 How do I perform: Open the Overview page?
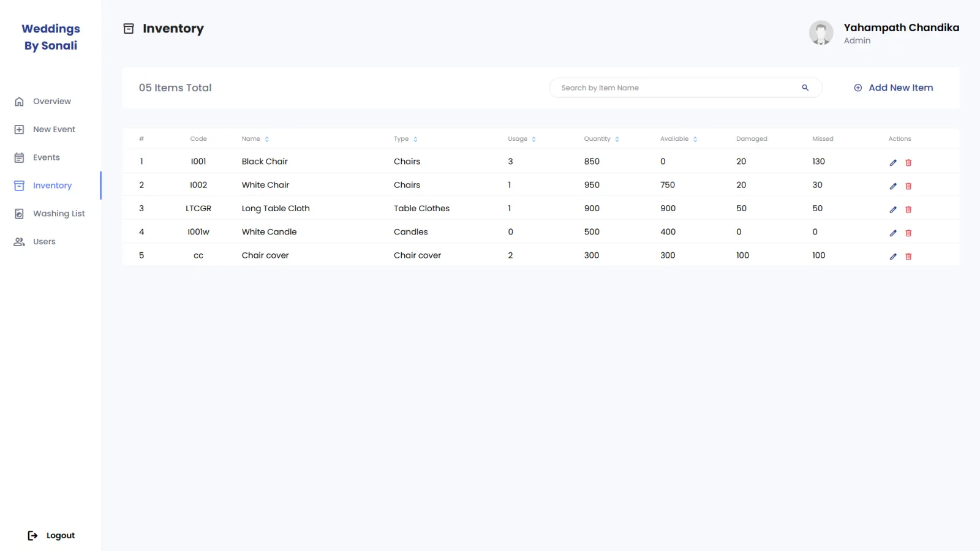[x=51, y=102]
